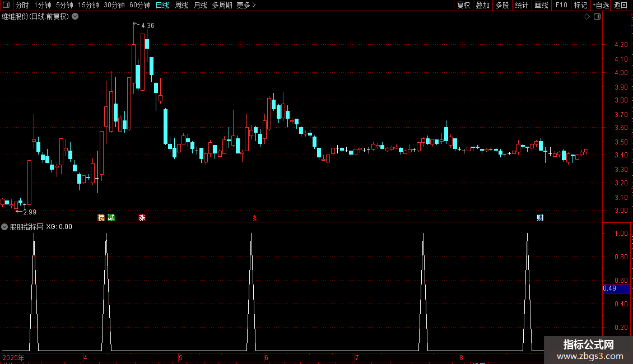Image resolution: width=633 pixels, height=364 pixels.
Task: Click the 2.99 low price label
Action: click(x=30, y=212)
